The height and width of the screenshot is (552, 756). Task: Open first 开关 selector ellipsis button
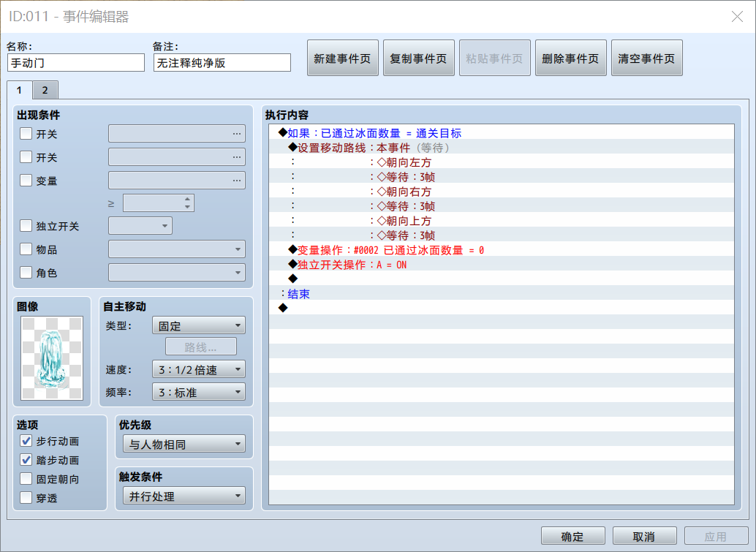[x=237, y=134]
